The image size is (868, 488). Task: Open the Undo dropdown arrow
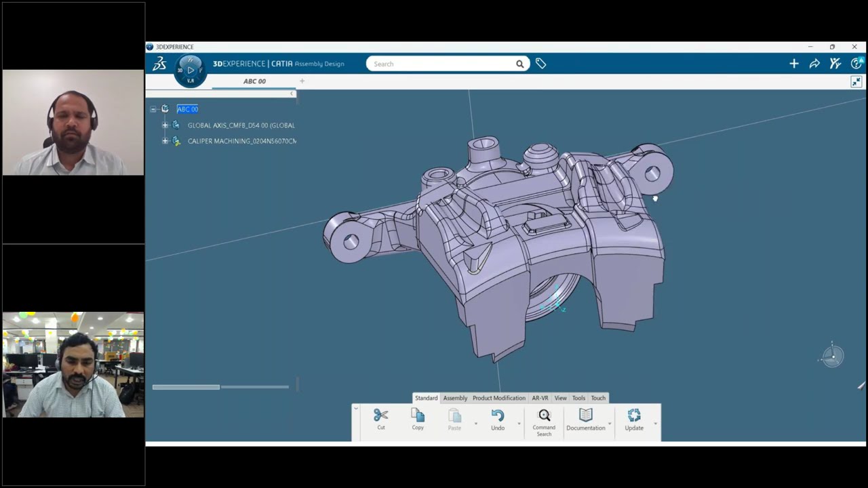[519, 424]
